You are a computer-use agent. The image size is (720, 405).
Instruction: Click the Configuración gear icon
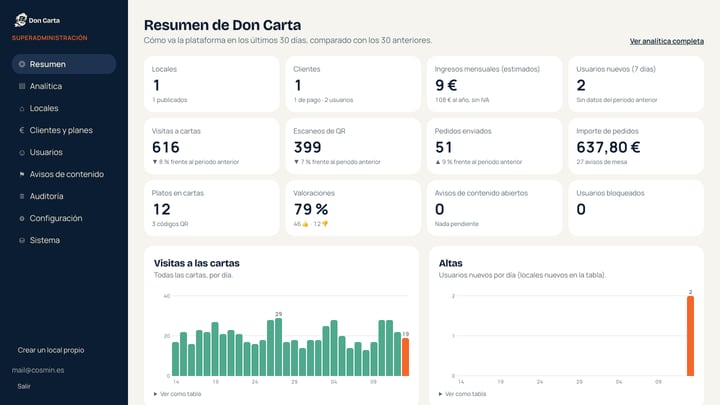[22, 219]
